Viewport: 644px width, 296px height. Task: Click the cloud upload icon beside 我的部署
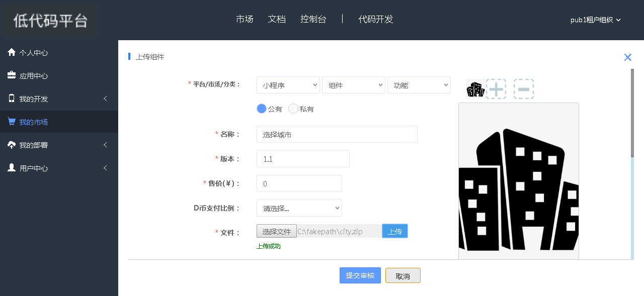tap(12, 145)
